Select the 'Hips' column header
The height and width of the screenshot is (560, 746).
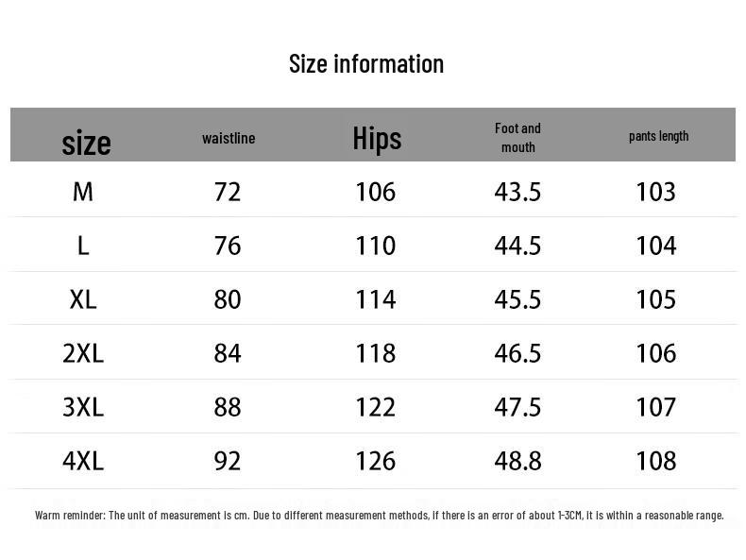click(x=377, y=138)
